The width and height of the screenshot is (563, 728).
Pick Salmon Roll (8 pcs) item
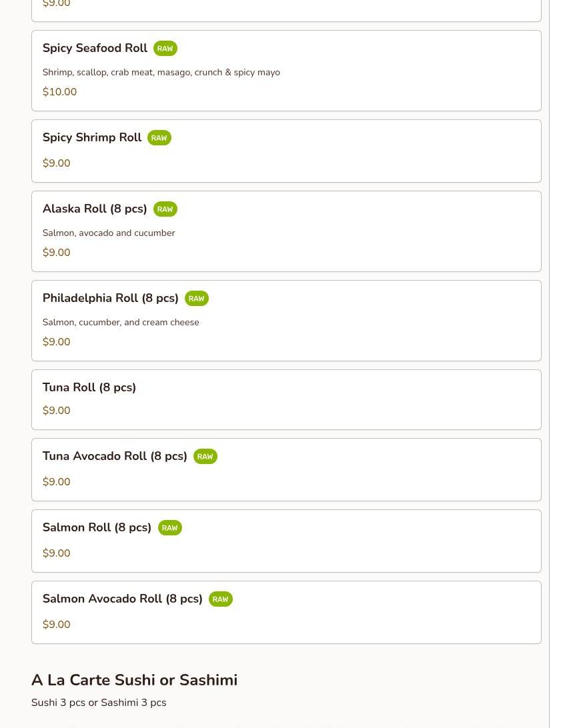97,527
